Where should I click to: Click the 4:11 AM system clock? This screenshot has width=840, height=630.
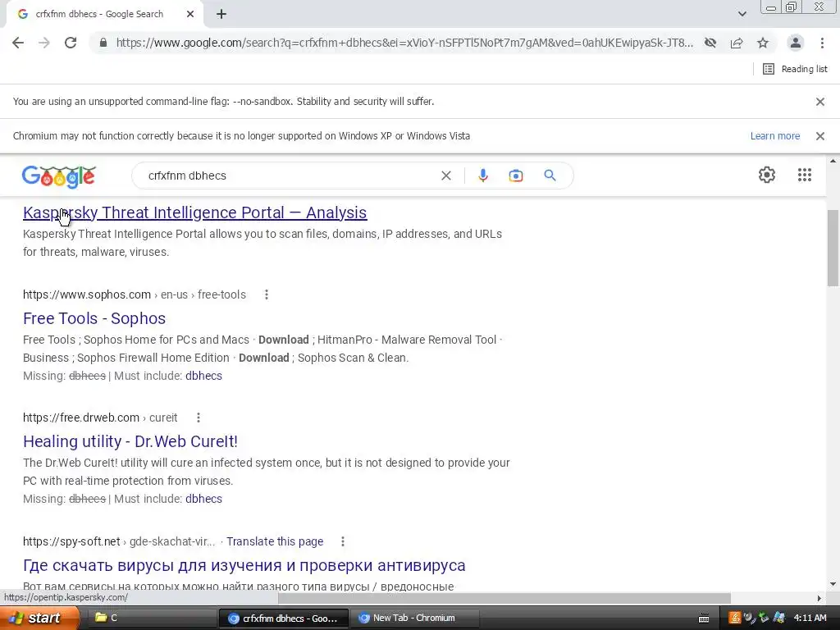810,618
